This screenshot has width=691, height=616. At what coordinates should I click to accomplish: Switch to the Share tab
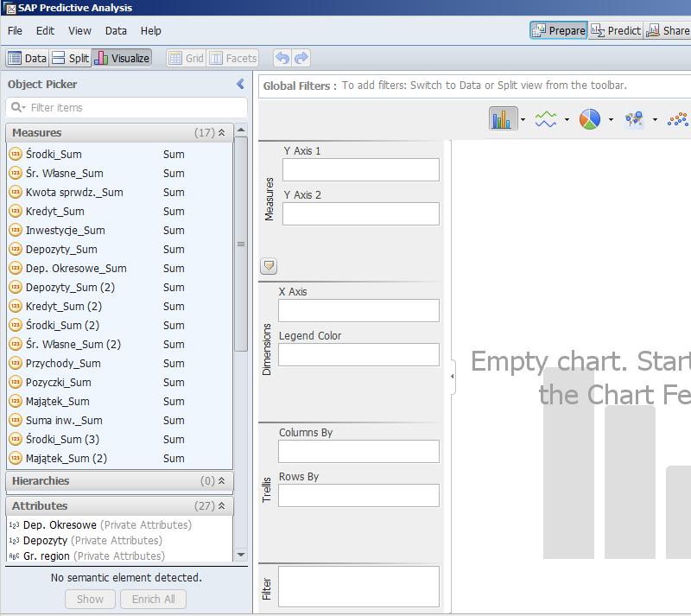[x=668, y=30]
